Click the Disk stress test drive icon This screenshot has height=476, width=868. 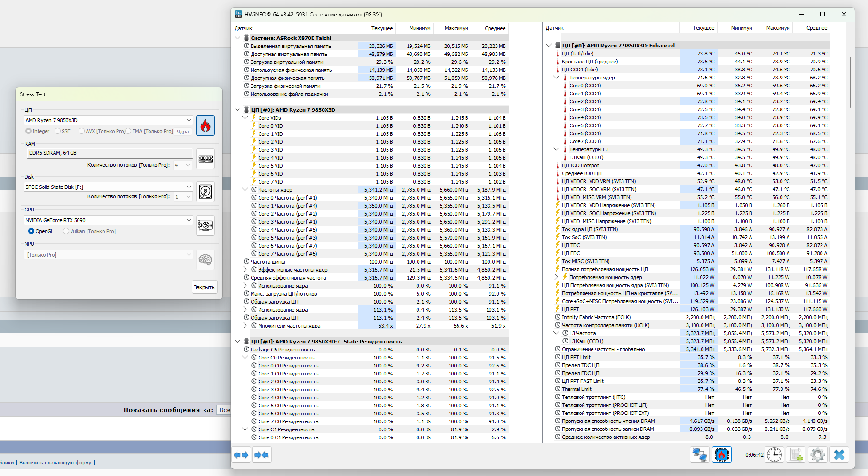205,192
